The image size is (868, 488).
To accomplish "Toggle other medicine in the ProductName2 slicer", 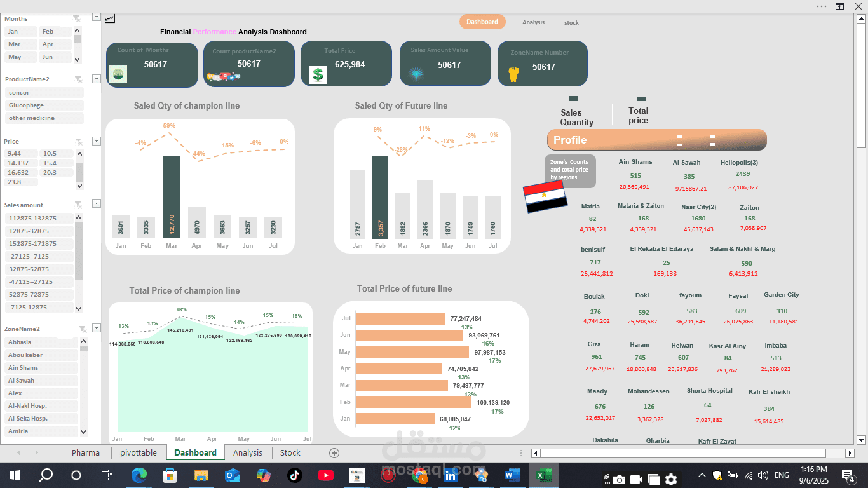I will coord(44,118).
